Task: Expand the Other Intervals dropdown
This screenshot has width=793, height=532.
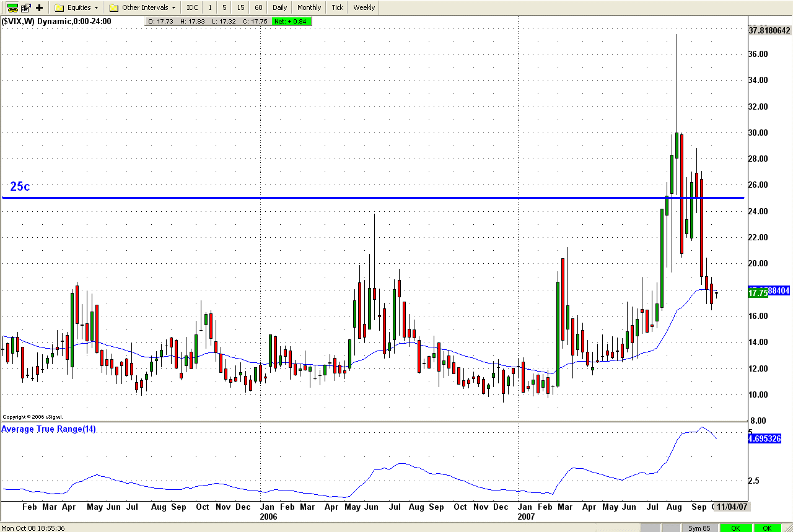Action: pos(142,7)
